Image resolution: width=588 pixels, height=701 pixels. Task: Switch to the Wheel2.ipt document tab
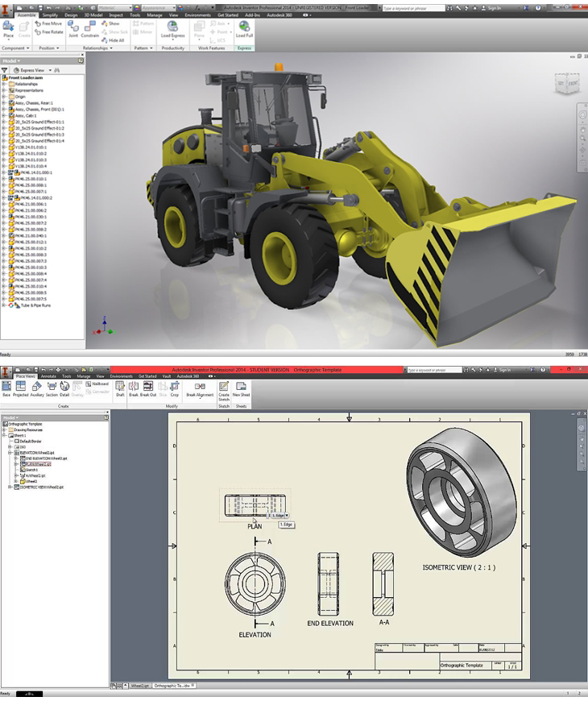tap(140, 686)
